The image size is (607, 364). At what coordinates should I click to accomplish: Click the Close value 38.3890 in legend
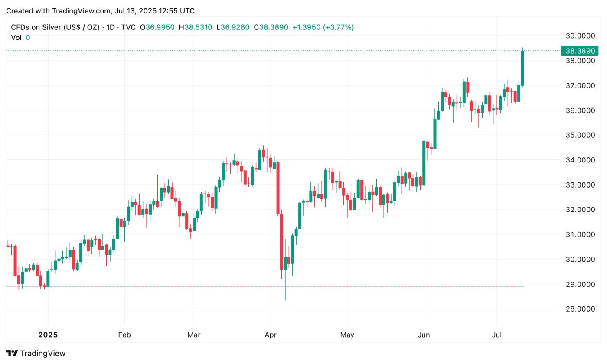tap(274, 27)
